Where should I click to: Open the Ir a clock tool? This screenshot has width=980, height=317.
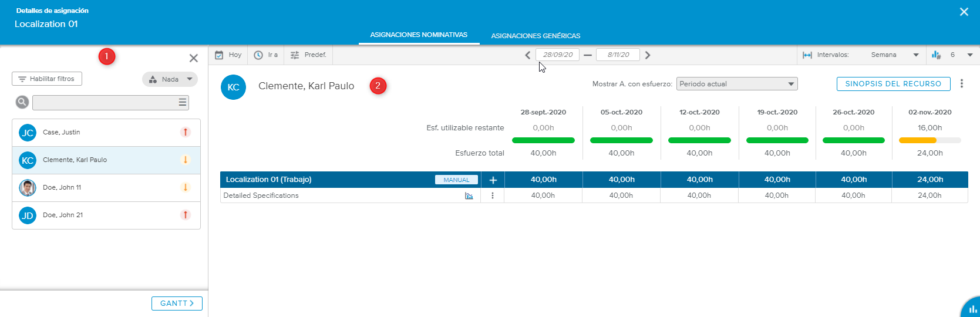click(258, 55)
